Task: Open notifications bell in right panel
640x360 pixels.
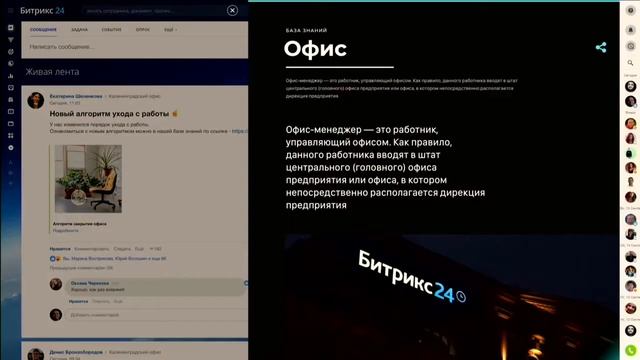Action: [x=631, y=30]
